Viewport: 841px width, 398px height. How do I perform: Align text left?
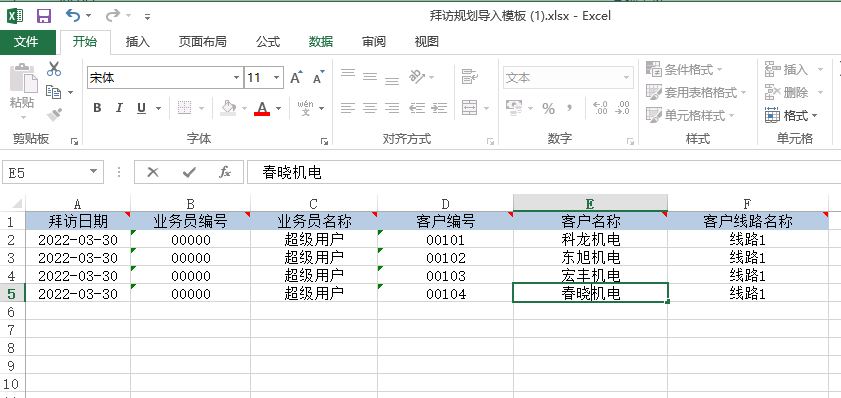[348, 108]
